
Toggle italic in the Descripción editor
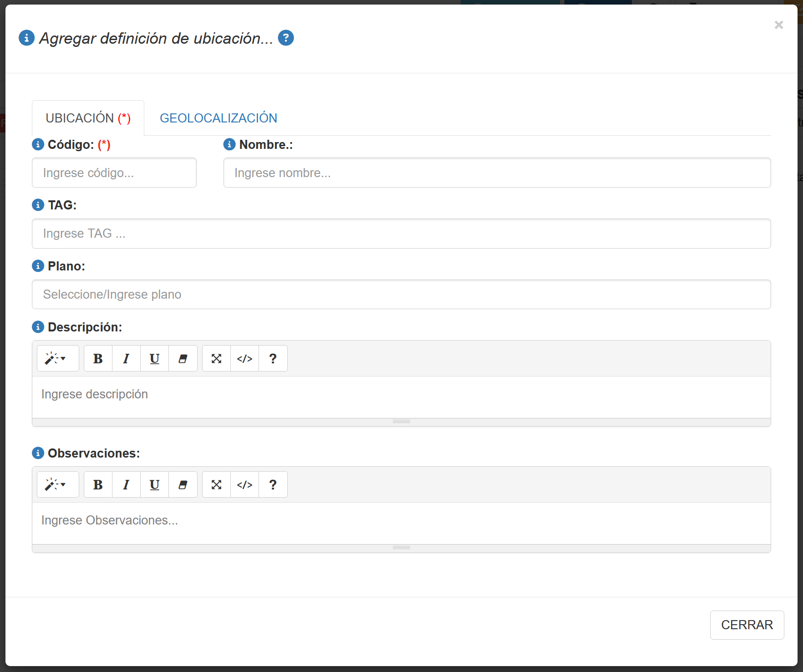click(126, 359)
